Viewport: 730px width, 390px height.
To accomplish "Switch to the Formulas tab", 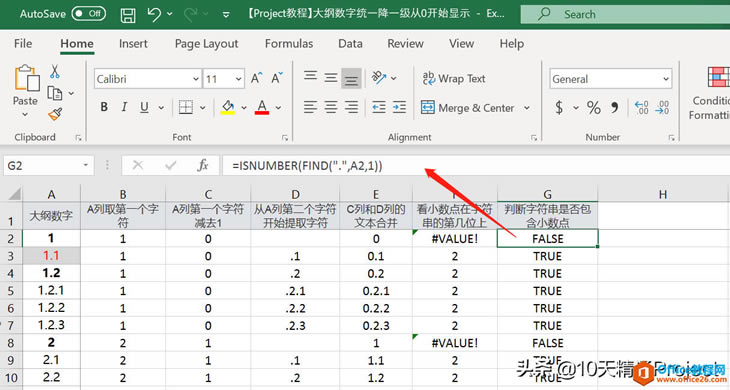I will click(x=289, y=44).
